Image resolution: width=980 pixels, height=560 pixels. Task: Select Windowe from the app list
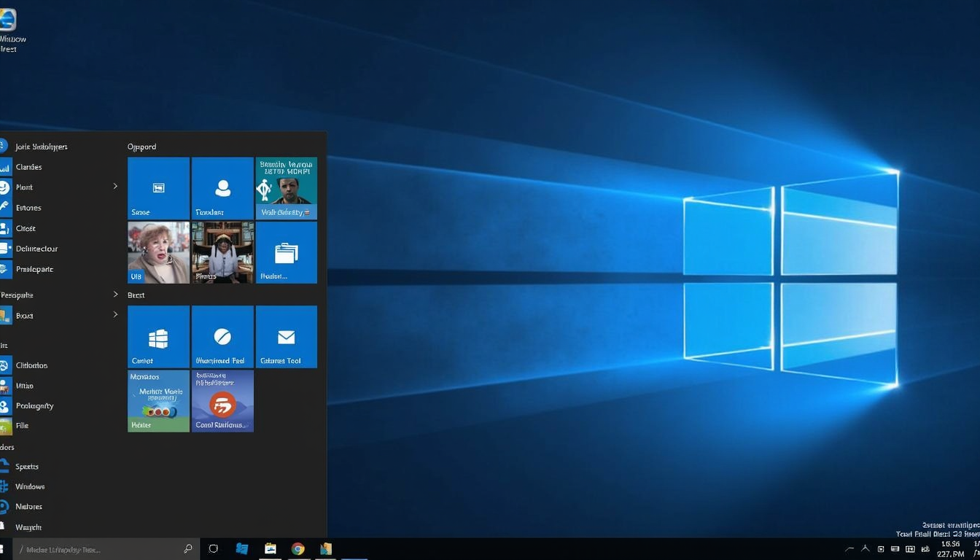[x=31, y=486]
